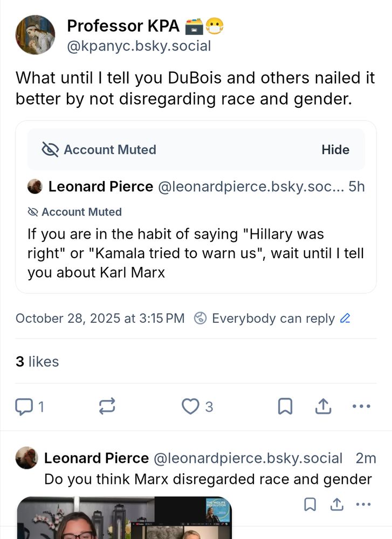Open the more options menu on Professor KPA's post
This screenshot has width=392, height=539.
click(x=361, y=406)
